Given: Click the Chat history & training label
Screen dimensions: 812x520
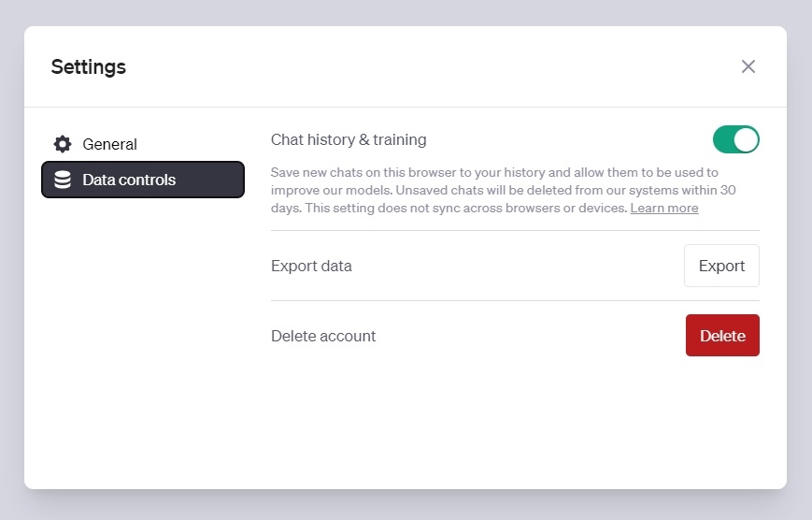Looking at the screenshot, I should click(x=349, y=139).
